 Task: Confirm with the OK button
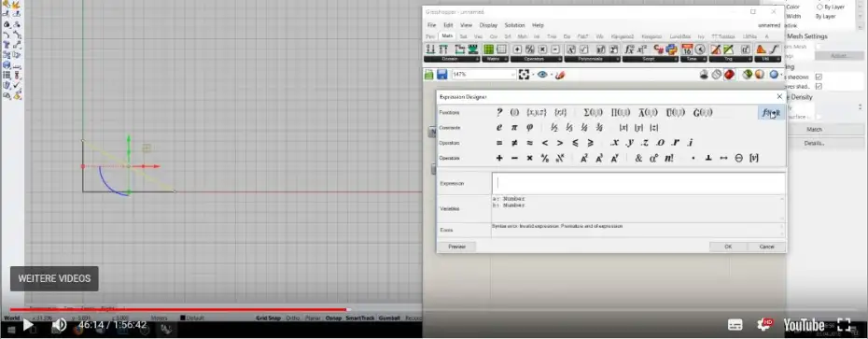(x=728, y=247)
